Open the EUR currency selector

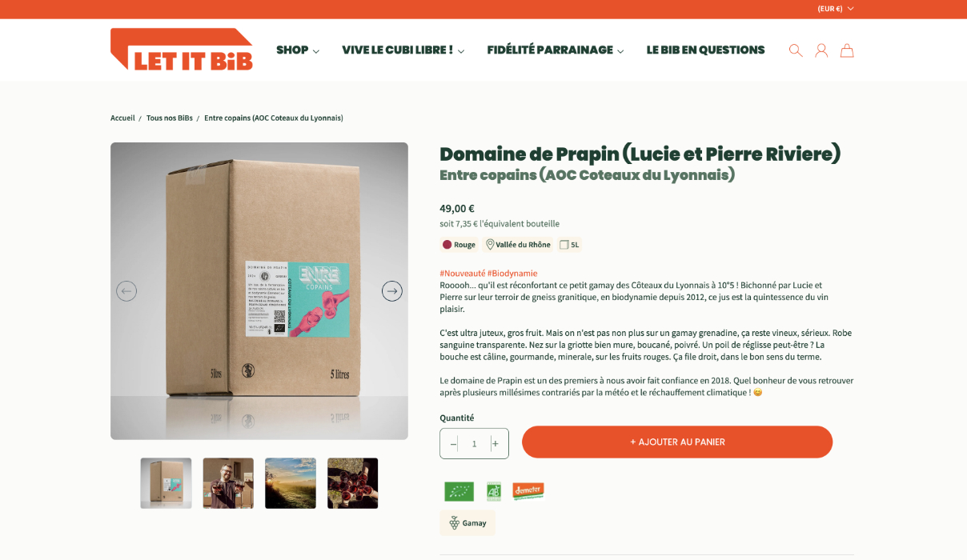tap(836, 9)
